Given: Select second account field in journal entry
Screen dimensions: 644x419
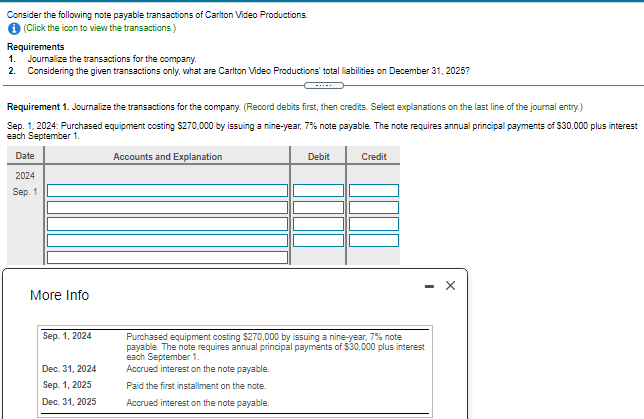Looking at the screenshot, I should pos(168,207).
